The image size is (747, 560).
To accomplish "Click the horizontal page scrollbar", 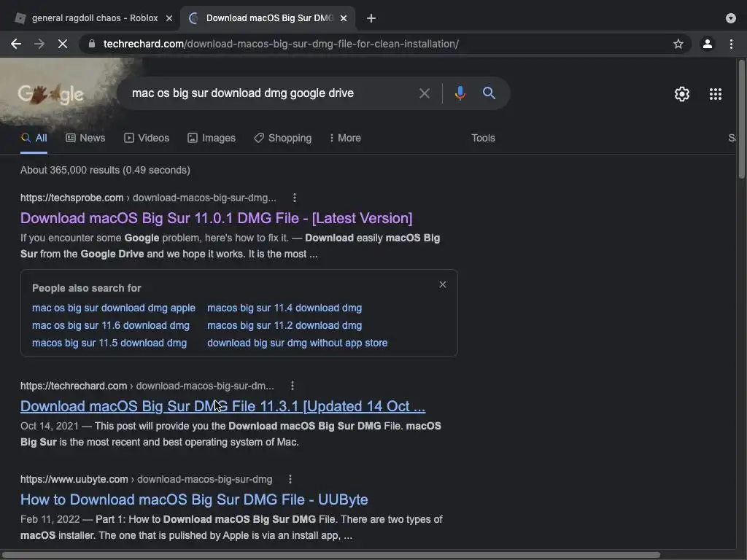I will 331,555.
